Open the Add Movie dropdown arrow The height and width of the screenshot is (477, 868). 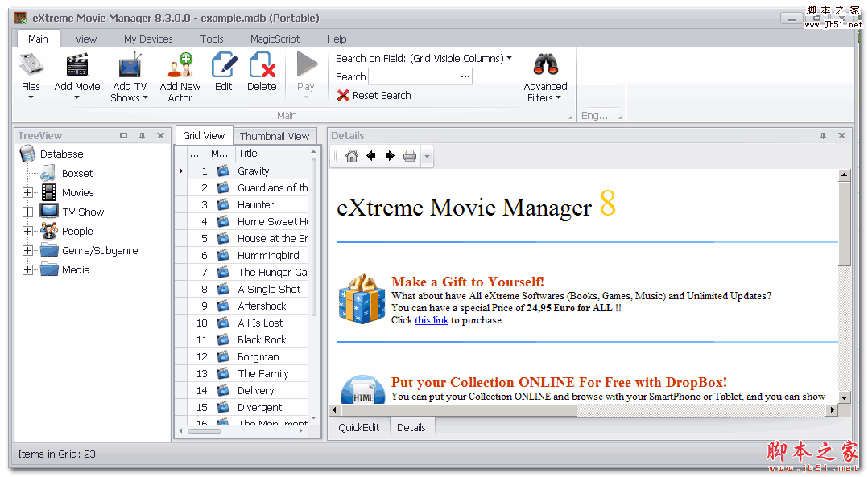click(77, 98)
